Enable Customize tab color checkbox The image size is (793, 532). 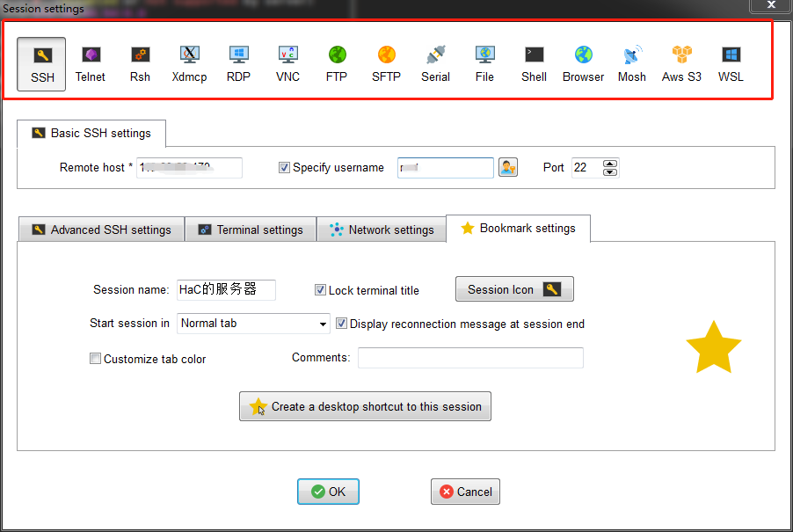(95, 359)
